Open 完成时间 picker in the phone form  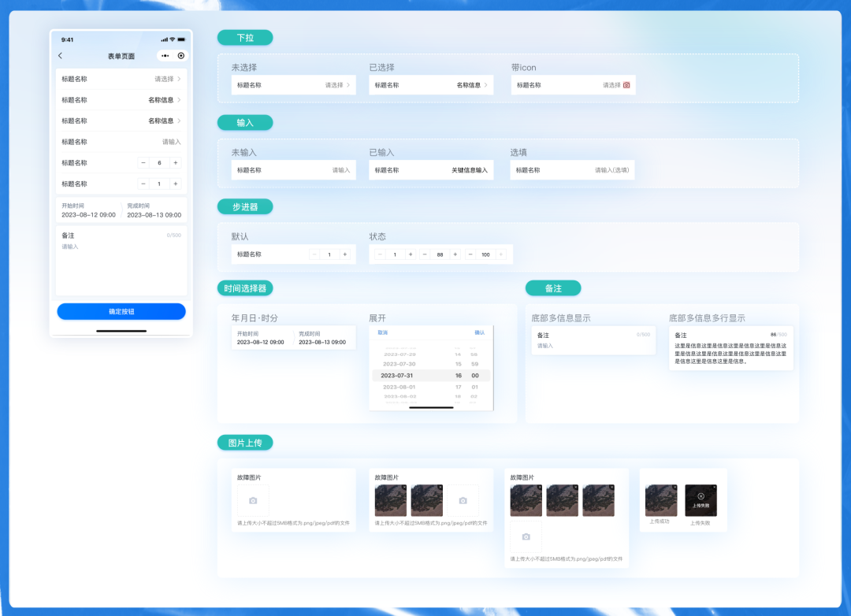(x=154, y=210)
